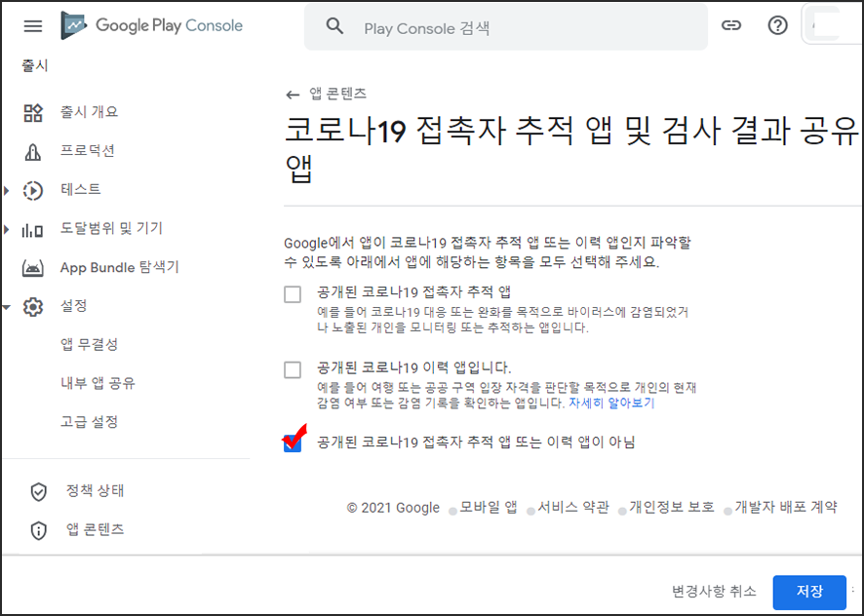Viewport: 864px width, 616px height.
Task: Check 공개된 코로나19 접촉자 추적 앱 checkbox
Action: tap(293, 294)
